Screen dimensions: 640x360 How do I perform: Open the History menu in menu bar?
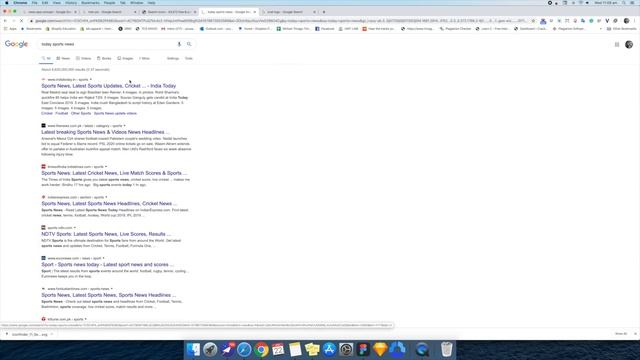(71, 3)
